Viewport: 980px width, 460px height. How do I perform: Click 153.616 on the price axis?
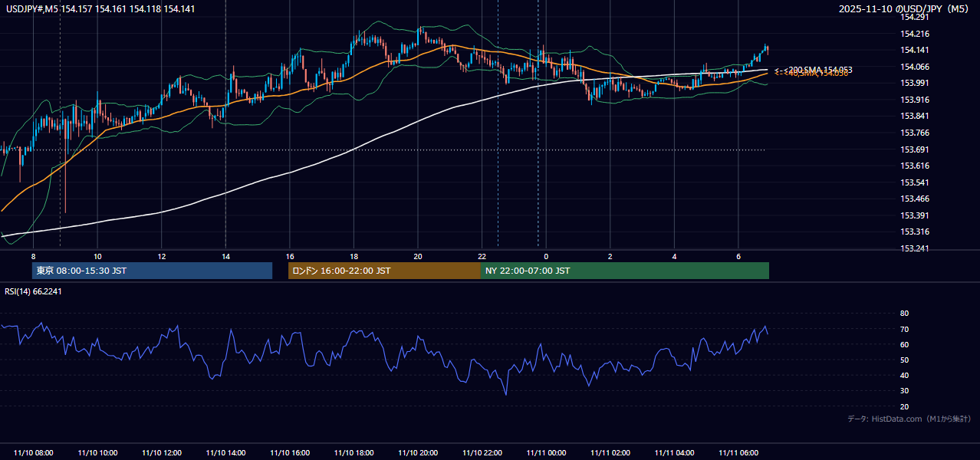pos(916,166)
